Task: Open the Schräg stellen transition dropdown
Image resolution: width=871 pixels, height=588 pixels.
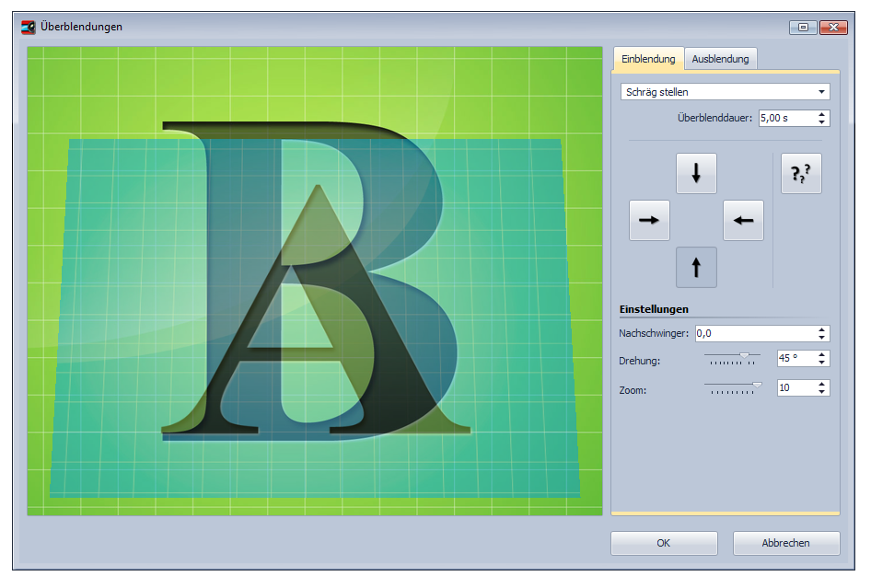Action: pyautogui.click(x=725, y=92)
